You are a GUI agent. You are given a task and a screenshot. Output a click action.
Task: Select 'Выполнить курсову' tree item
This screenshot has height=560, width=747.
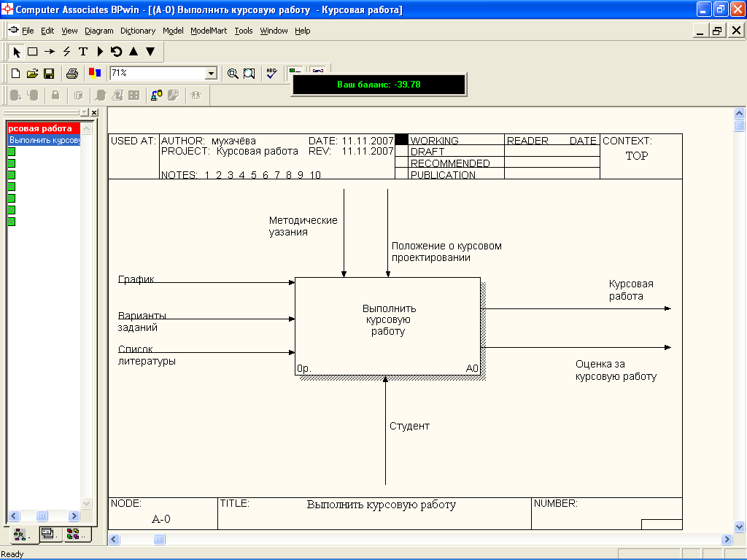[x=44, y=141]
